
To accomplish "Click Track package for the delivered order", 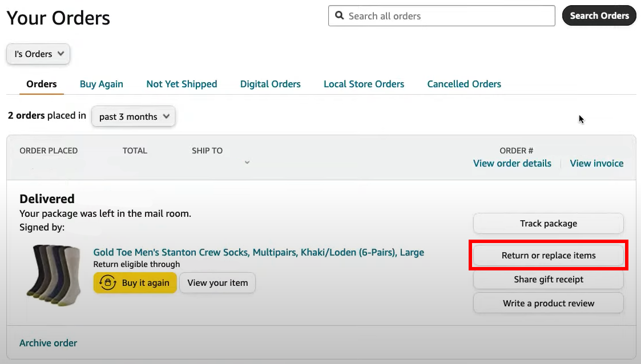I will click(547, 223).
